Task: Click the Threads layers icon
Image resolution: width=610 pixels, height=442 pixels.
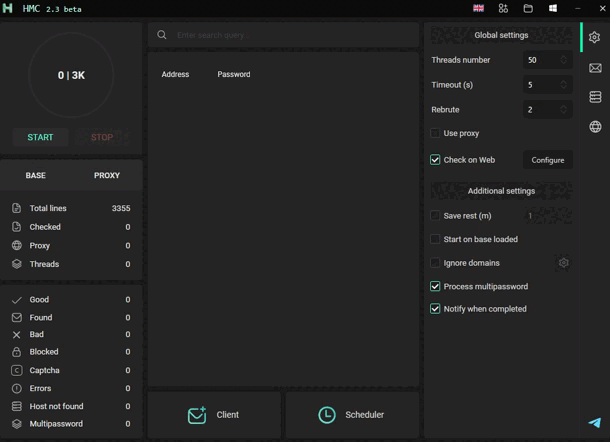Action: pyautogui.click(x=16, y=264)
